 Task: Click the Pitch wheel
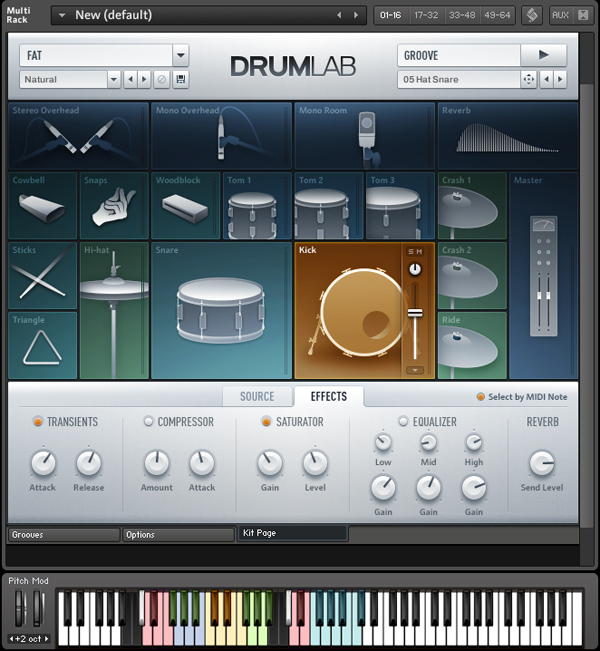(x=20, y=608)
